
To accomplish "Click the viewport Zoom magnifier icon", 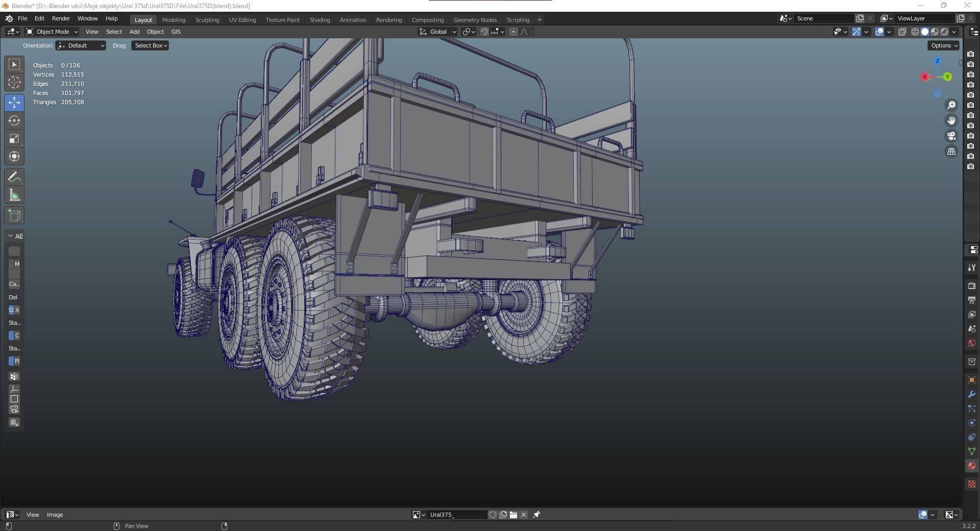I will pos(951,105).
